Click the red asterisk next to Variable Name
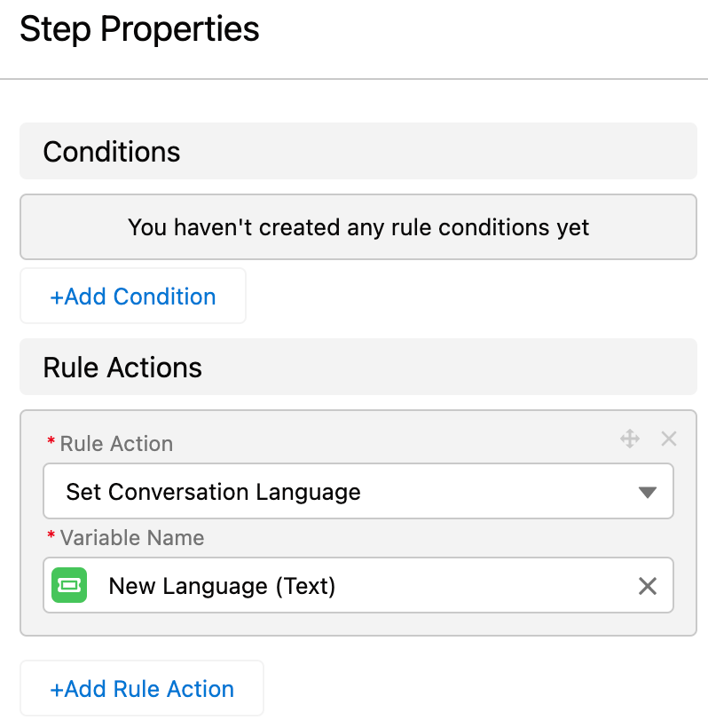 (x=51, y=534)
